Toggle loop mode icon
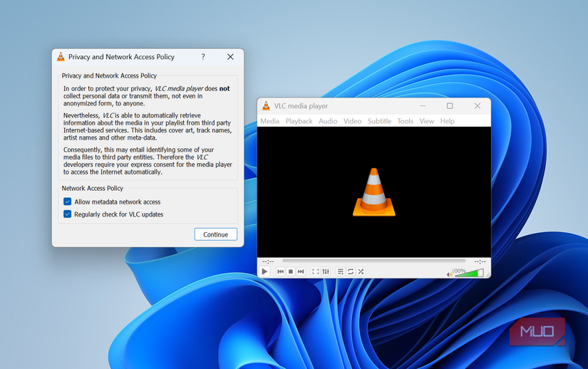Image resolution: width=588 pixels, height=369 pixels. [x=351, y=271]
